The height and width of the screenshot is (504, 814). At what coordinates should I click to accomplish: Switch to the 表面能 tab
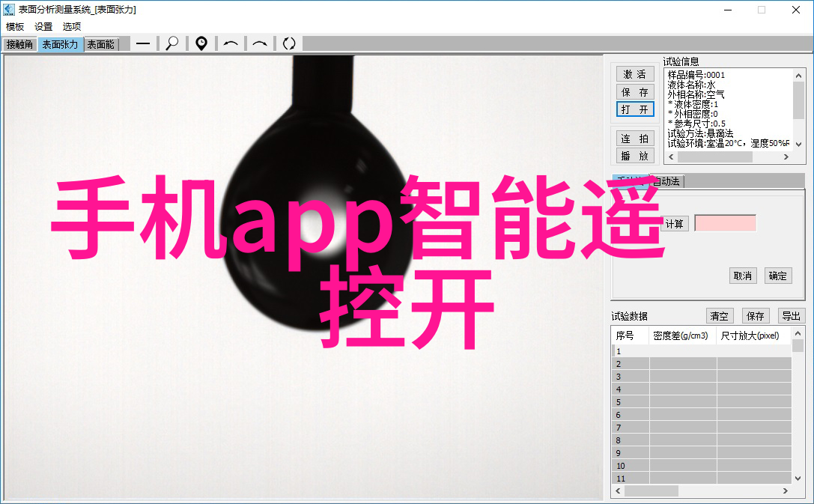point(100,45)
